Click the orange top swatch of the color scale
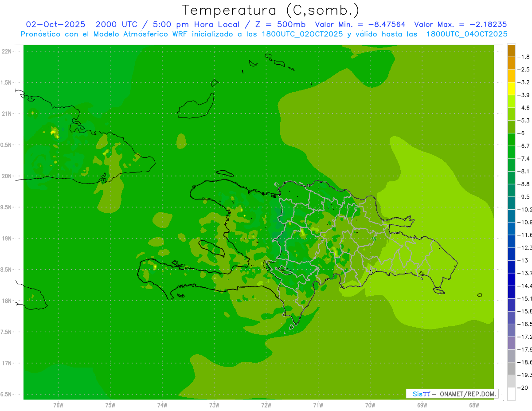 511,51
